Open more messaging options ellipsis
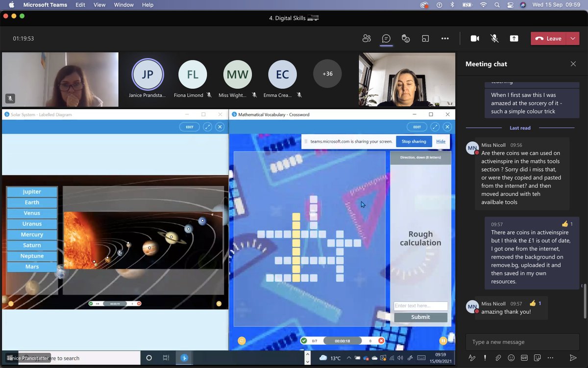Screen dimensions: 588x368 [x=550, y=358]
